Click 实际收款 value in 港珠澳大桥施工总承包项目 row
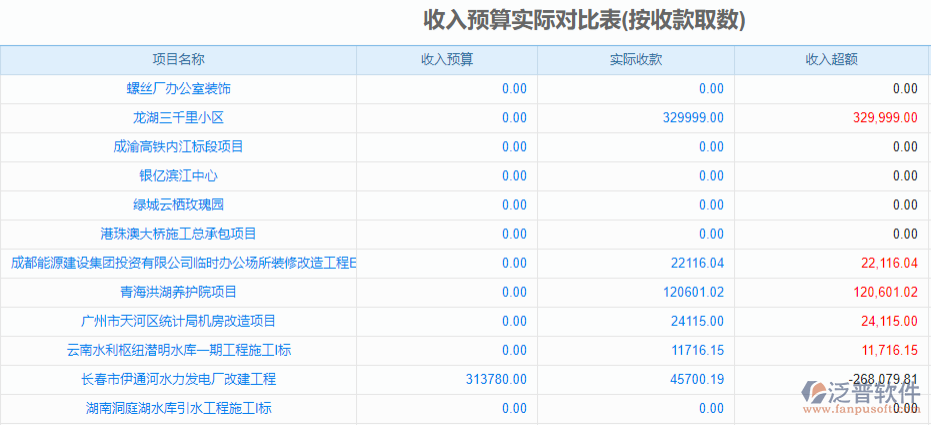The height and width of the screenshot is (425, 931). coord(711,234)
